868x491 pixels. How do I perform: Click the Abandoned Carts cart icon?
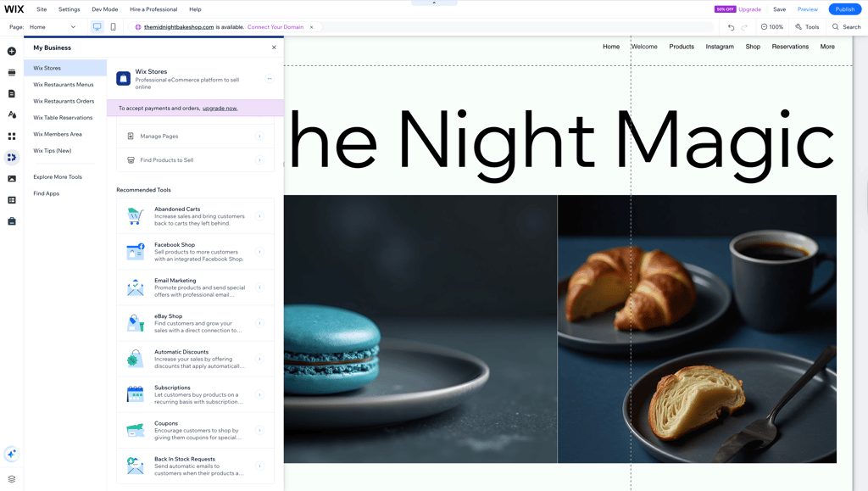[x=135, y=216]
